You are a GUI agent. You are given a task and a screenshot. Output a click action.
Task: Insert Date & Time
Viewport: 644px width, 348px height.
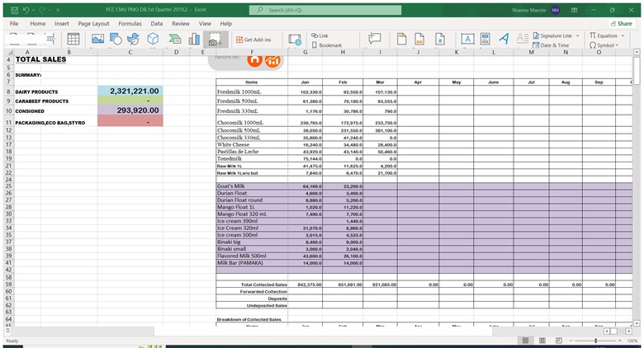552,45
